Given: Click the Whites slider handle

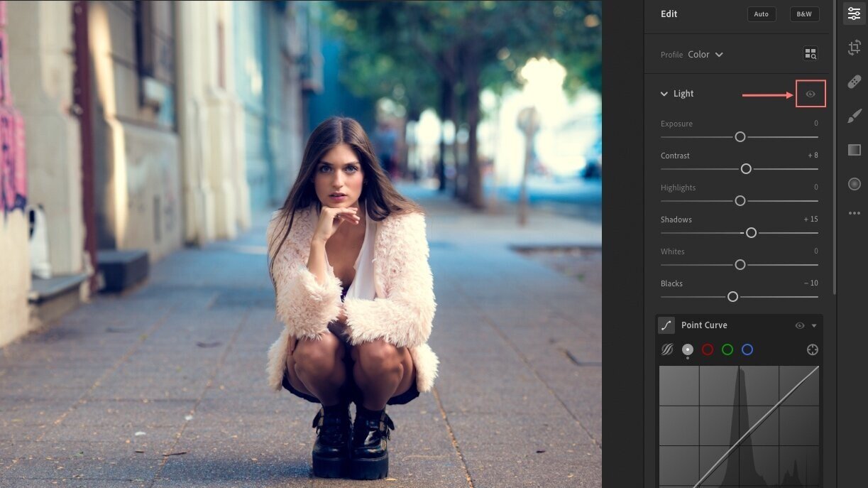Looking at the screenshot, I should (740, 265).
